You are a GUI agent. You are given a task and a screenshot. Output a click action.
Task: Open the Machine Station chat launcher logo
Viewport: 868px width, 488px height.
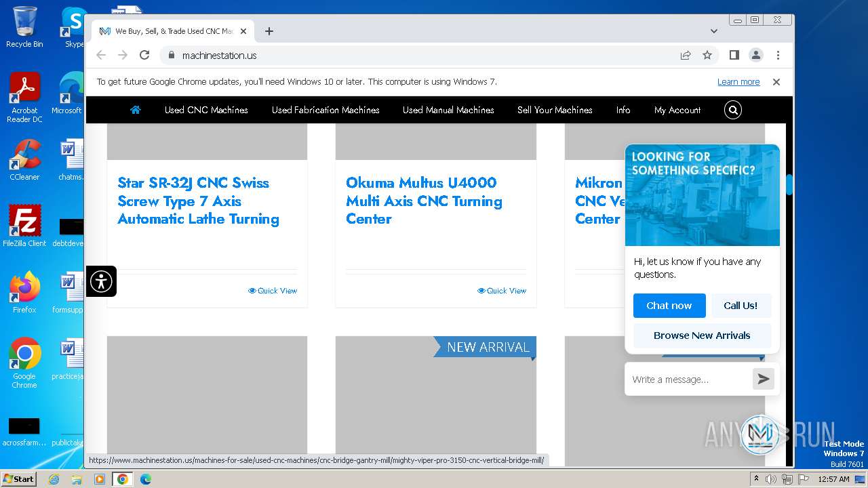click(x=759, y=434)
